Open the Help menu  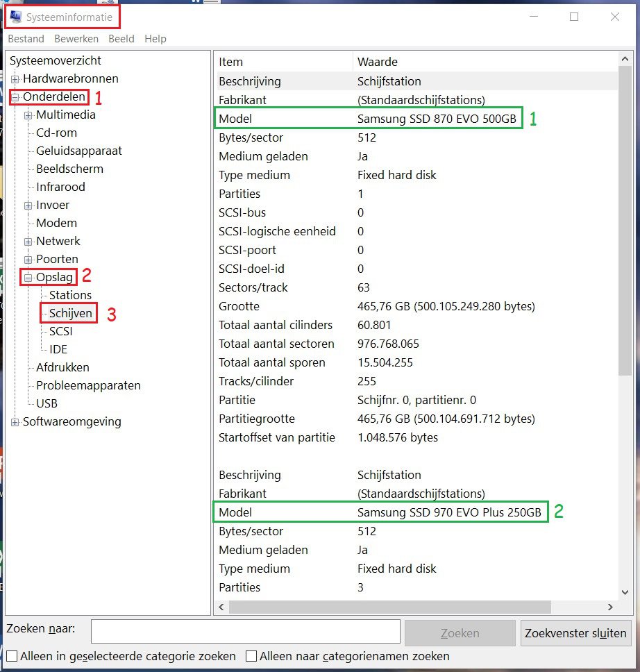coord(155,39)
